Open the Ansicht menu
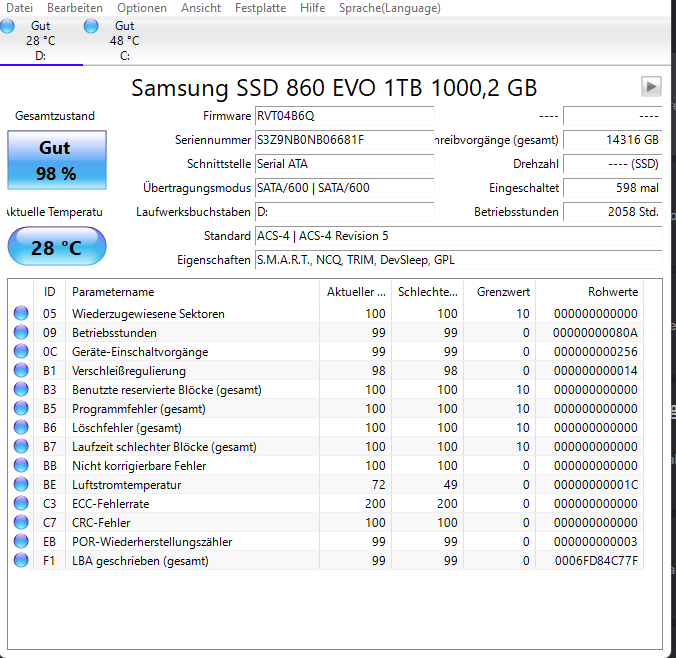Viewport: 676px width, 658px height. (x=201, y=8)
